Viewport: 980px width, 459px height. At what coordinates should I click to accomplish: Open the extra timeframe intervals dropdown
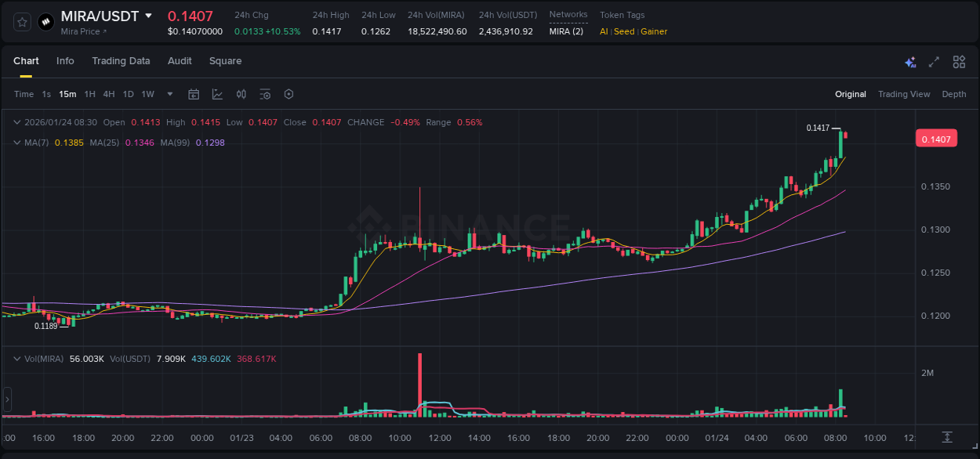click(169, 94)
